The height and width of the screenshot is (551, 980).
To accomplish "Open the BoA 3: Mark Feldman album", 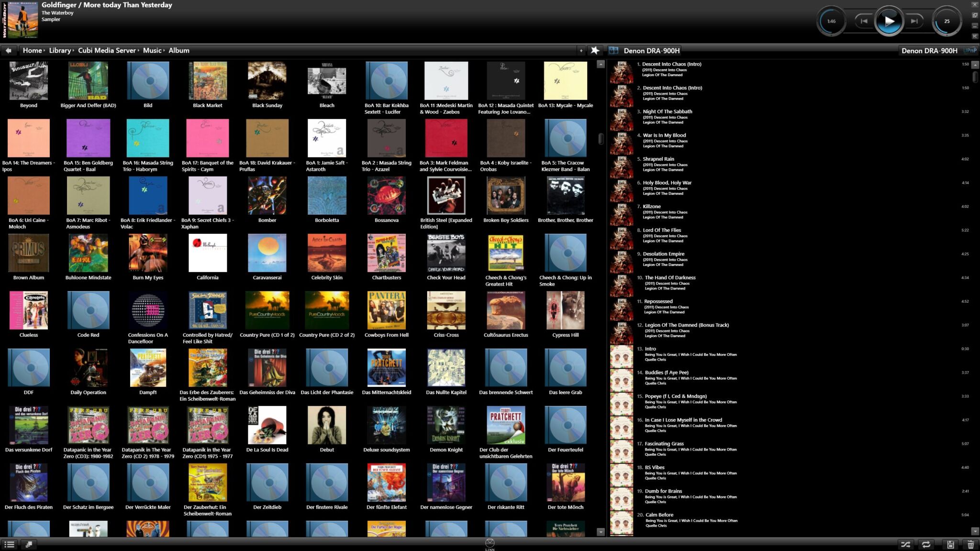I will (x=446, y=145).
